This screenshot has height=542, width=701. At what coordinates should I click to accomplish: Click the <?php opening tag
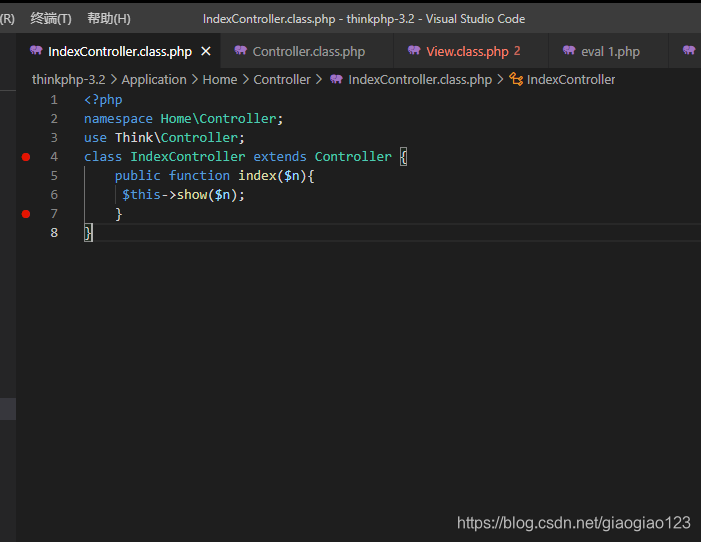[103, 100]
